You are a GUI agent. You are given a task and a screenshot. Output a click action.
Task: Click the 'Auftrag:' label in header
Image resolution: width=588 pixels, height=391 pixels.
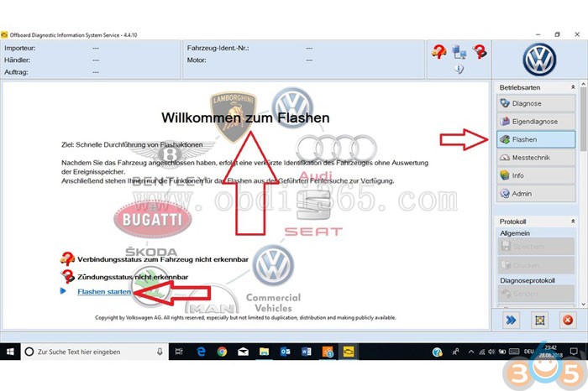tap(16, 72)
